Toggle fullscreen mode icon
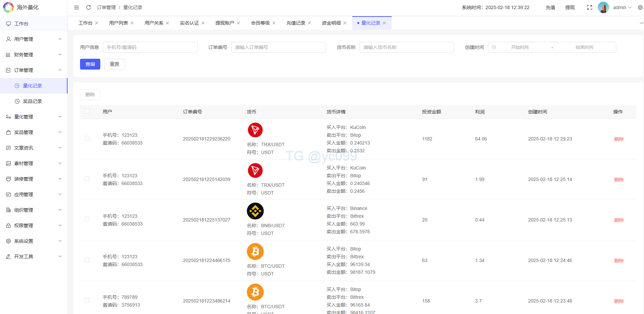 [590, 7]
